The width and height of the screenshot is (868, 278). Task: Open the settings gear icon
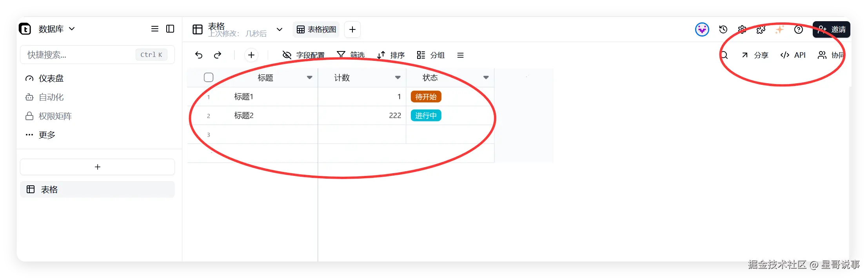click(742, 29)
